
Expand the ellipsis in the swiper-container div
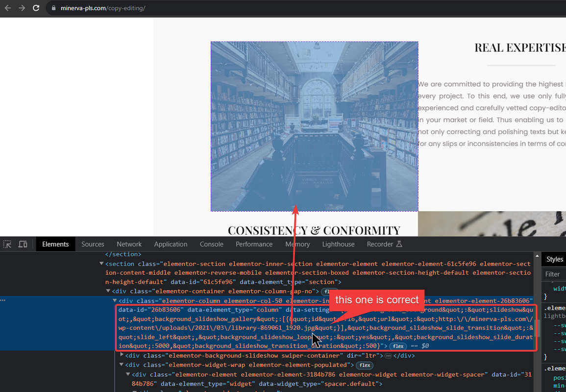388,356
